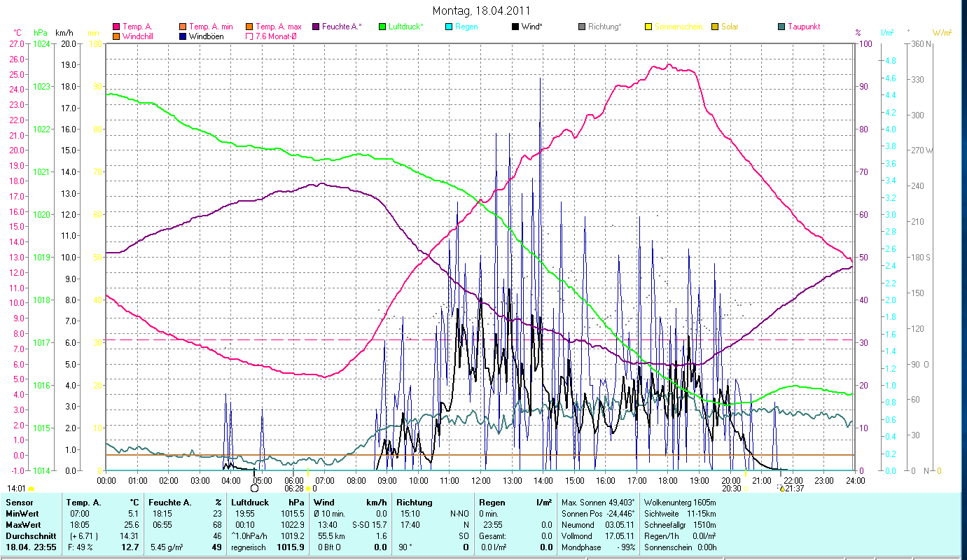Click the Luftdruck green legend icon

pos(382,27)
